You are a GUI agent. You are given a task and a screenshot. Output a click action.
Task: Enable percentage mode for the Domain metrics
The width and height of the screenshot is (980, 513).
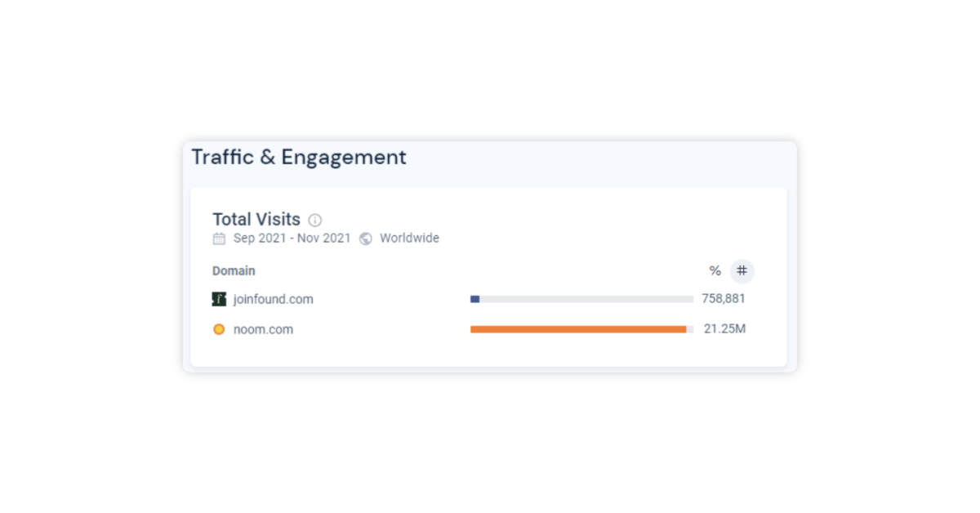tap(715, 270)
